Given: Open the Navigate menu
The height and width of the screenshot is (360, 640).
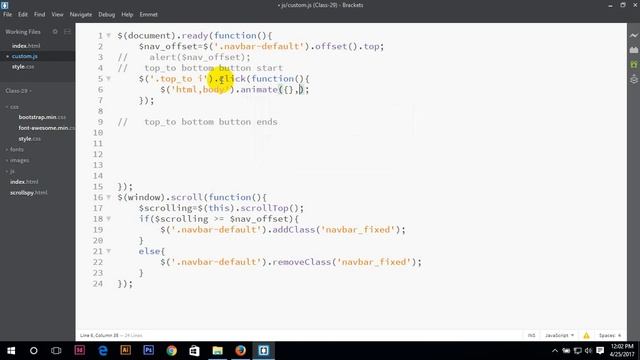Looking at the screenshot, I should point(81,14).
